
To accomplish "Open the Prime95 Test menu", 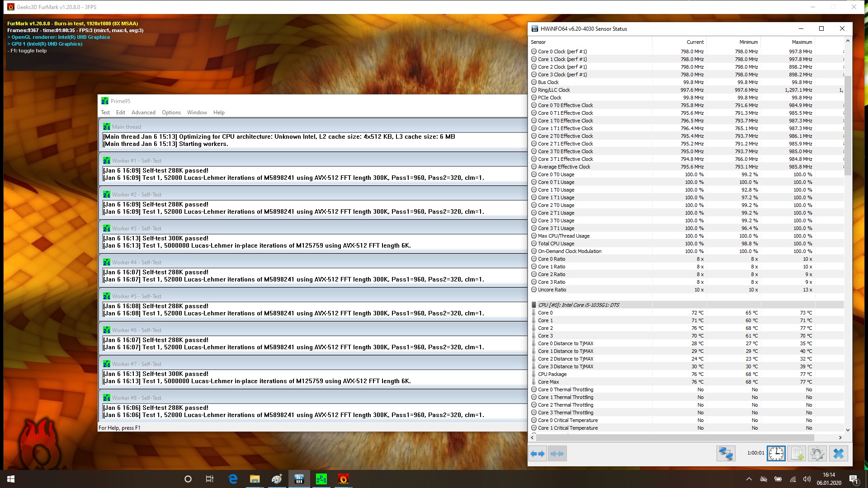I will (x=105, y=113).
